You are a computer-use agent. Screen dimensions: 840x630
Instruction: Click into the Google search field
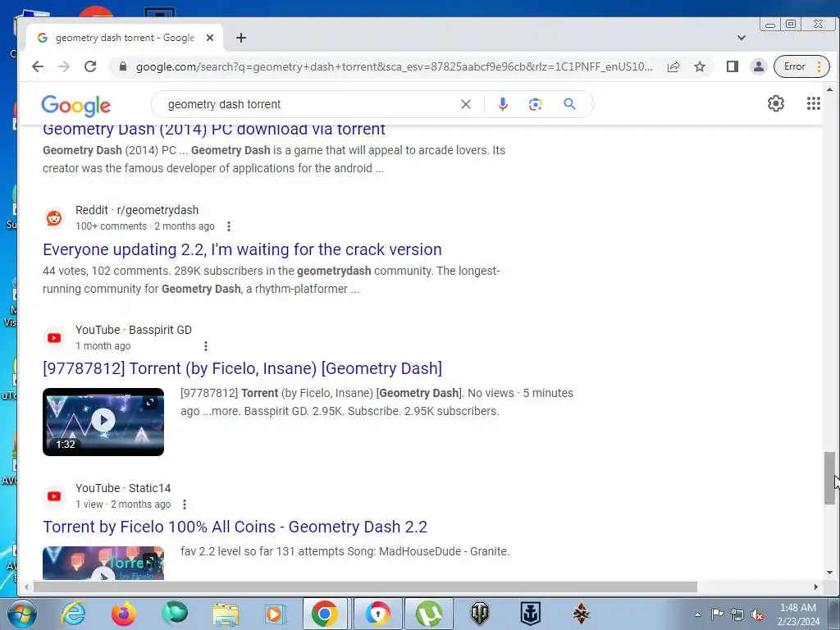click(x=311, y=104)
